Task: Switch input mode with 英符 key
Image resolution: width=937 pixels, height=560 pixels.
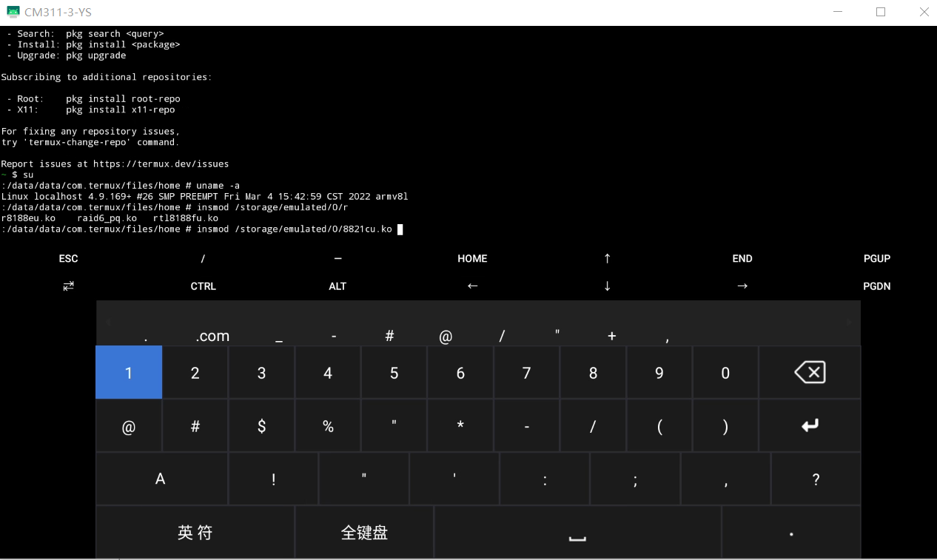Action: pos(195,532)
